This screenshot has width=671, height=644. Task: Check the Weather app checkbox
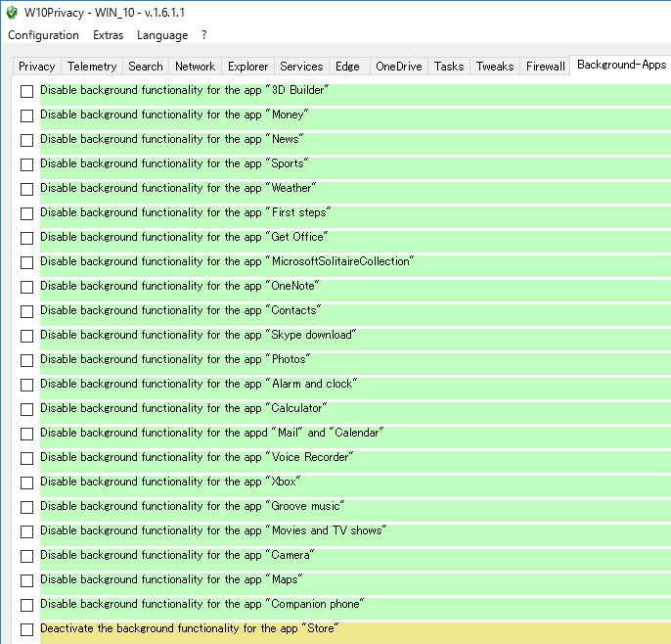point(26,189)
